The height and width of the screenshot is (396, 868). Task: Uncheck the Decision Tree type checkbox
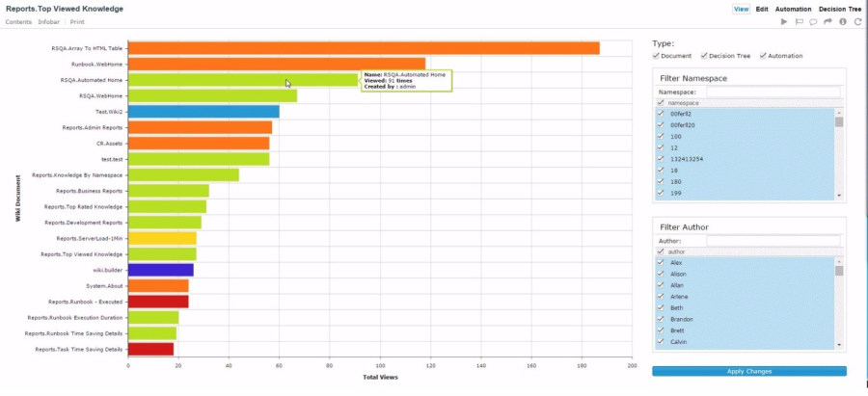pos(704,56)
